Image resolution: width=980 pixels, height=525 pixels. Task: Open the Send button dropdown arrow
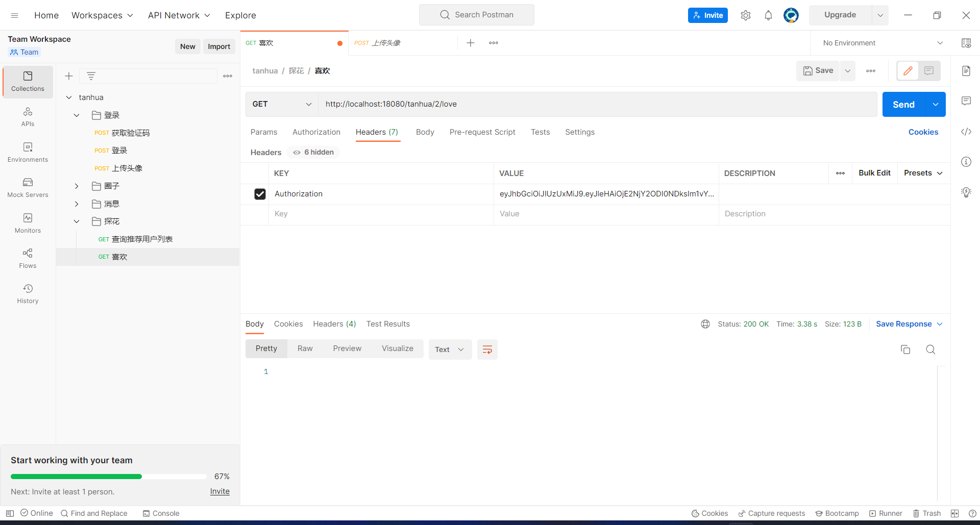point(936,104)
